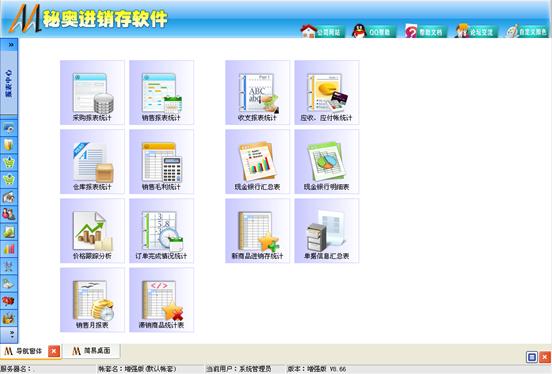The height and width of the screenshot is (374, 552).
Task: Open 收支报表统计 income-expense report tile
Action: (x=257, y=93)
